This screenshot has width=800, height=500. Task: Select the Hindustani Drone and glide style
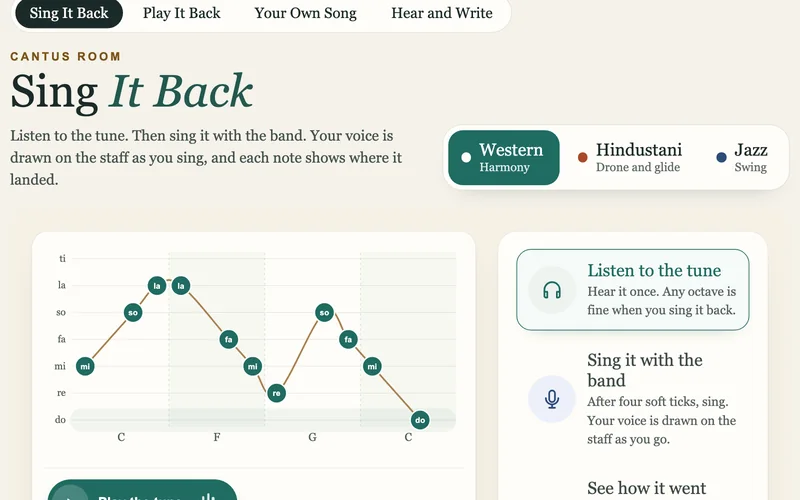coord(631,158)
